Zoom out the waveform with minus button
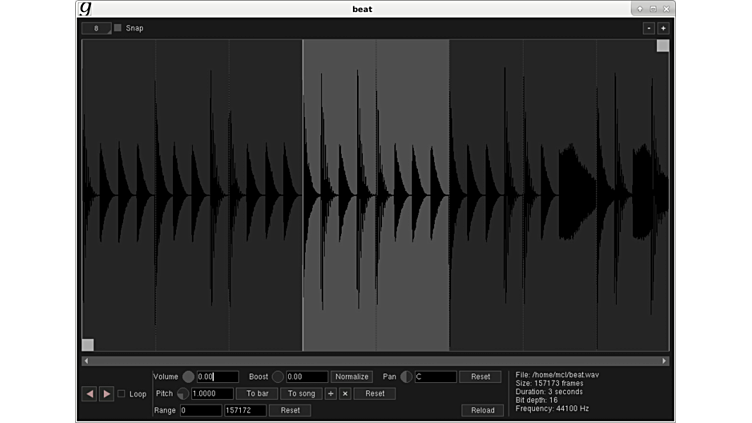 point(648,28)
